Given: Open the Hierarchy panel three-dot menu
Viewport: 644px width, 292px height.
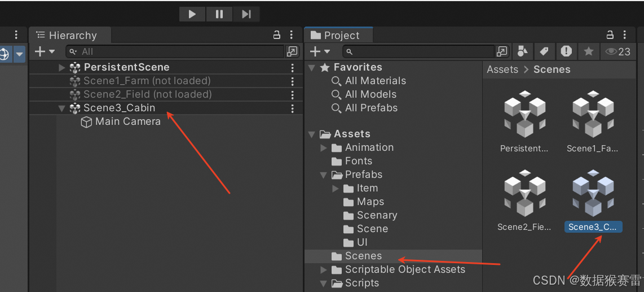Looking at the screenshot, I should (291, 35).
